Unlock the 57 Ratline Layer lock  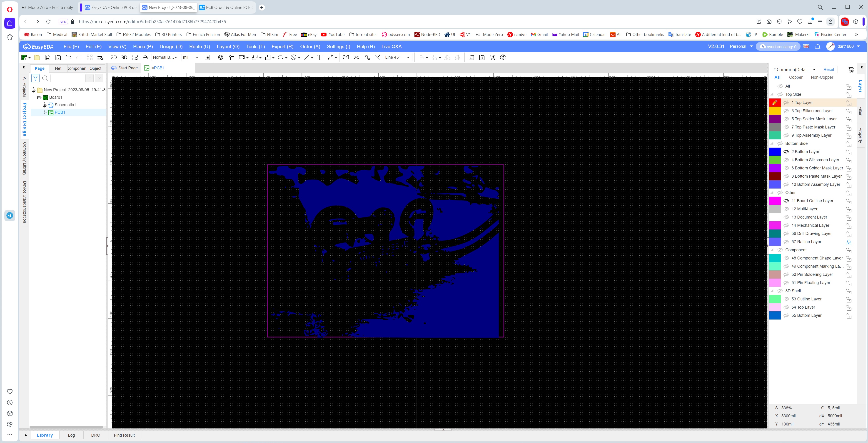[849, 242]
